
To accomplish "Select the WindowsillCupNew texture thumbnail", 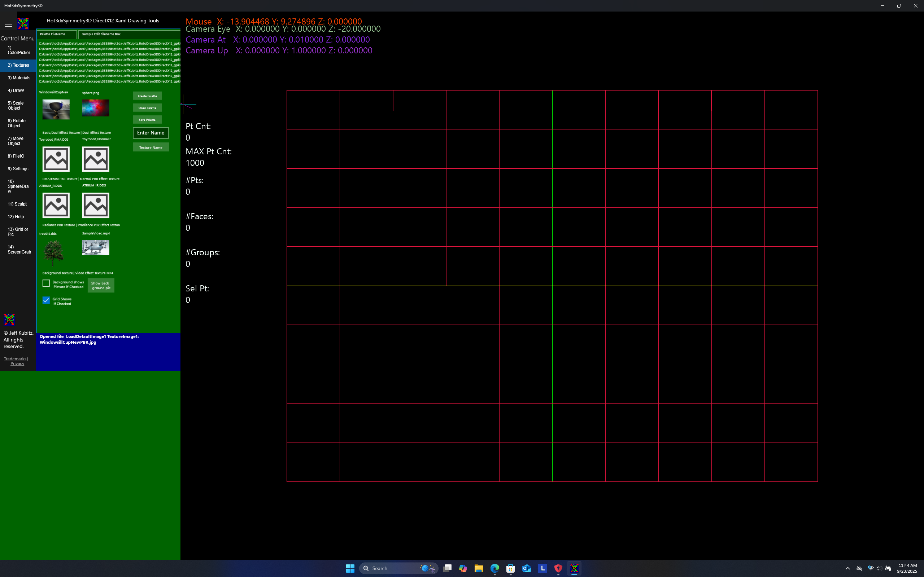I will click(56, 109).
